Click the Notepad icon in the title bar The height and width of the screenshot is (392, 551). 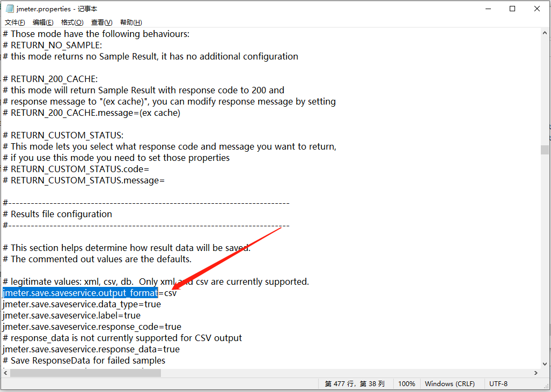10,9
